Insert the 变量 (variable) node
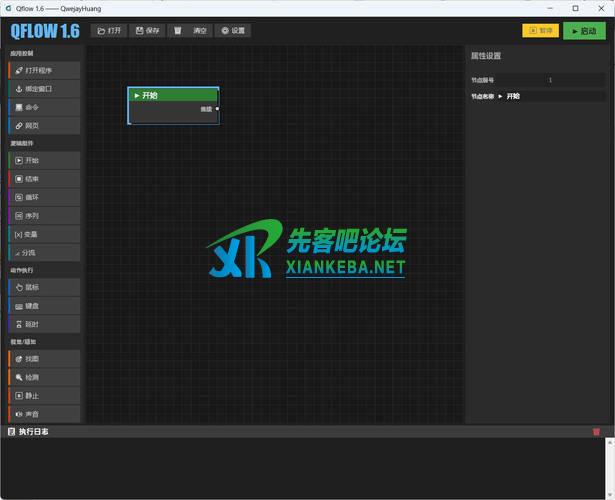The width and height of the screenshot is (615, 500). pos(44,233)
